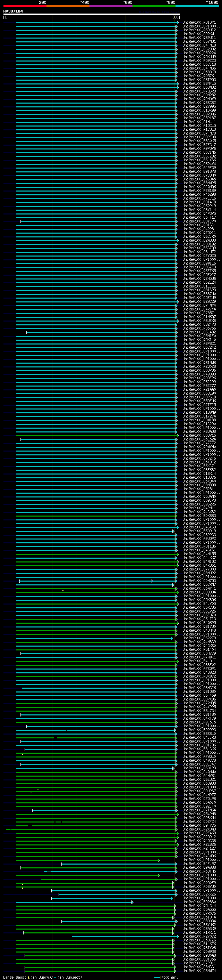Click the hit label UniRef100_C1GK99

[x=199, y=110]
